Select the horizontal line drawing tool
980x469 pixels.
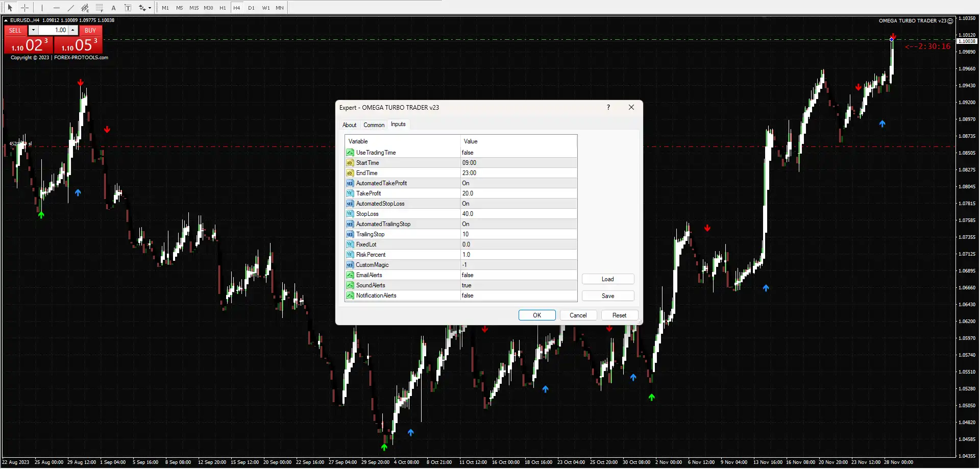(x=56, y=8)
